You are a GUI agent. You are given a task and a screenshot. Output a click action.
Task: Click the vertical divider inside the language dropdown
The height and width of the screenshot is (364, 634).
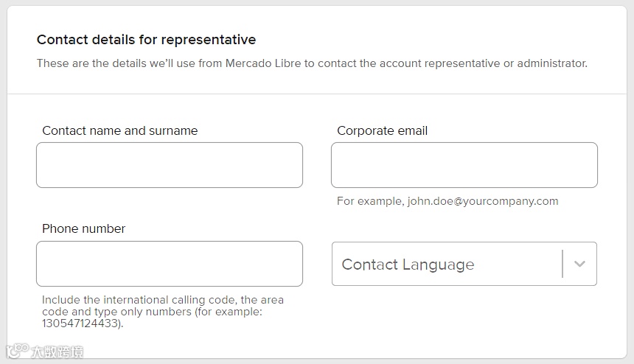pos(562,264)
